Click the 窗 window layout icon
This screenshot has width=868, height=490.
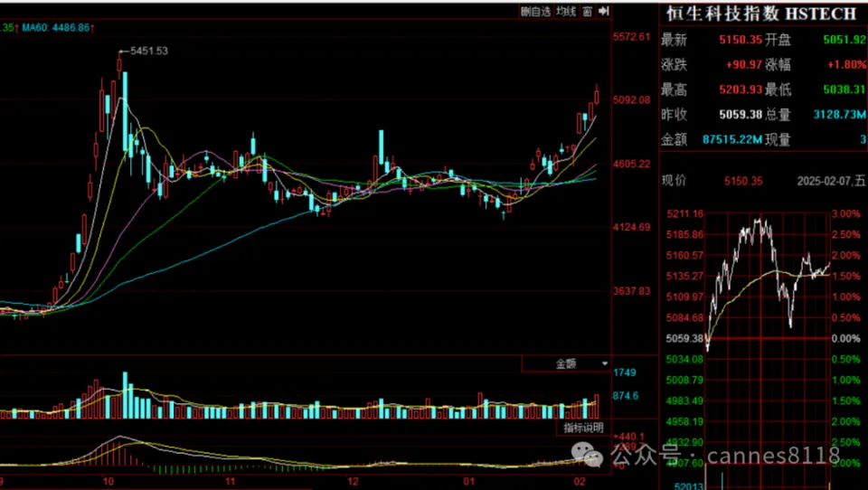pos(588,12)
